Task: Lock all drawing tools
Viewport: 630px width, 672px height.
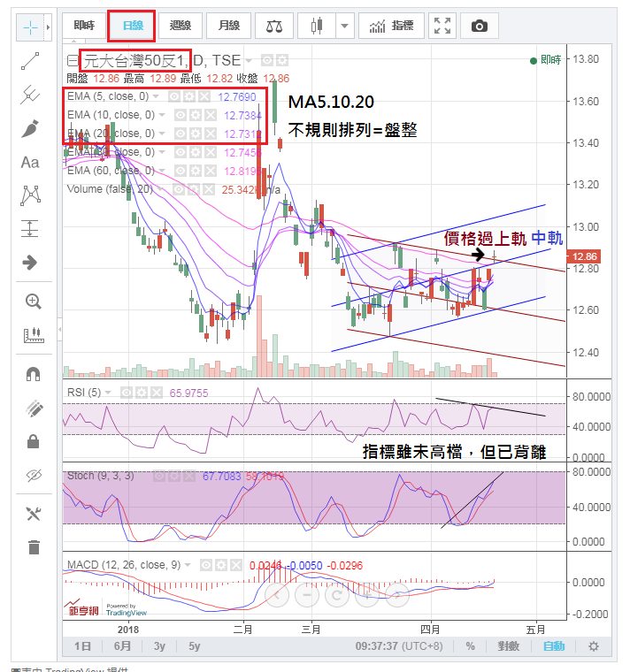Action: [33, 441]
